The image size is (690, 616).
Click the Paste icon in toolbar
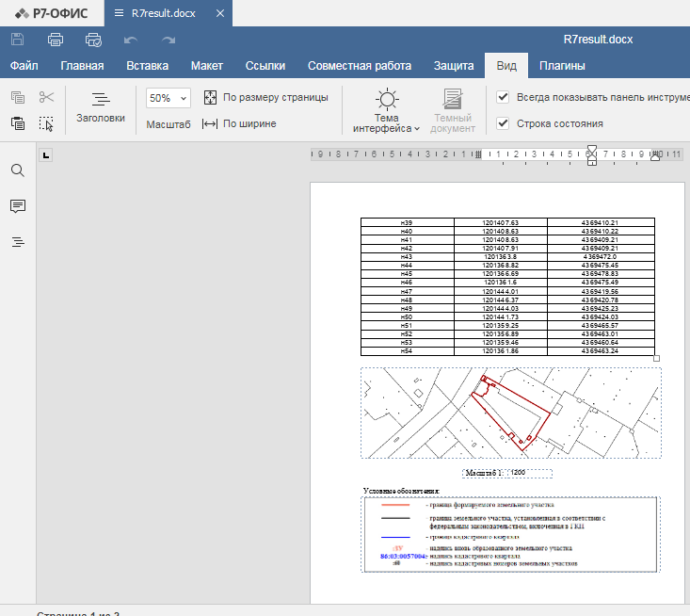coord(17,123)
